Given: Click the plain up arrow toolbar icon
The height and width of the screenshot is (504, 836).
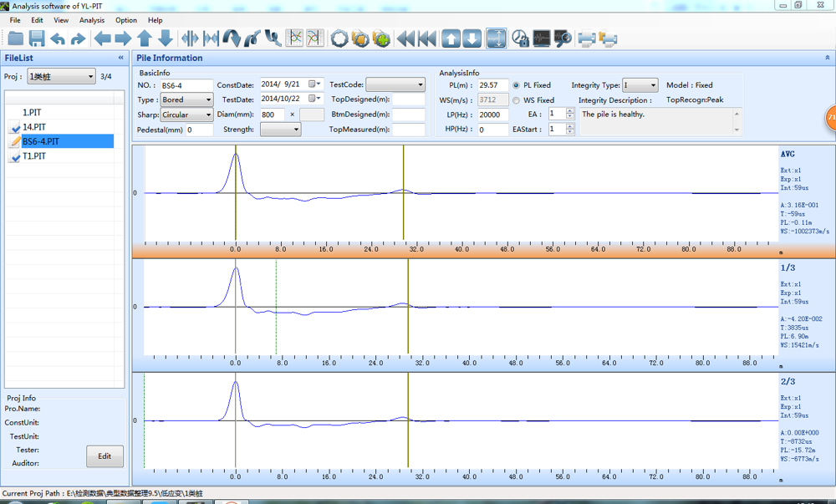Looking at the screenshot, I should (x=145, y=38).
